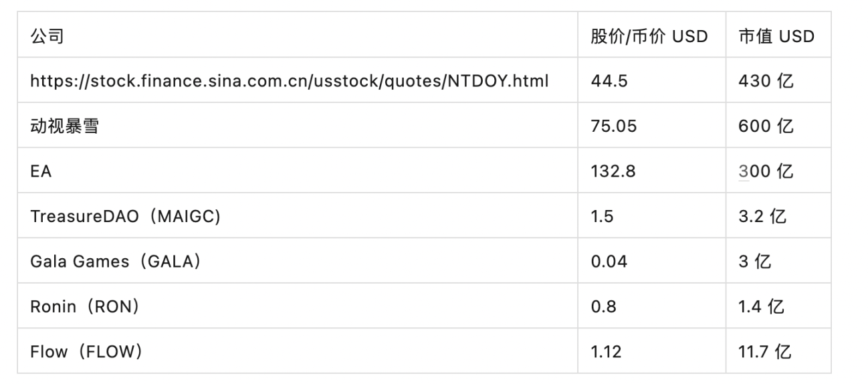Click the Gala Games（GALA）cell
The height and width of the screenshot is (384, 868).
(116, 262)
